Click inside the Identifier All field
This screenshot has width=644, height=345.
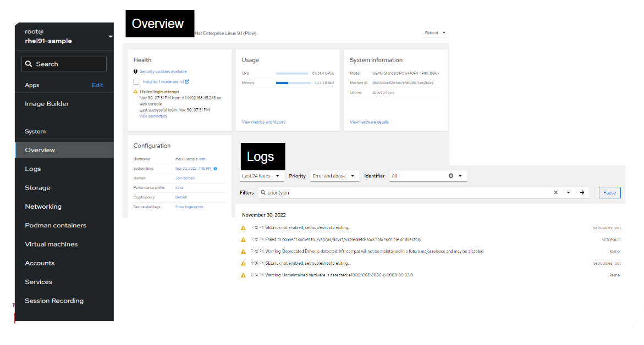(x=418, y=176)
